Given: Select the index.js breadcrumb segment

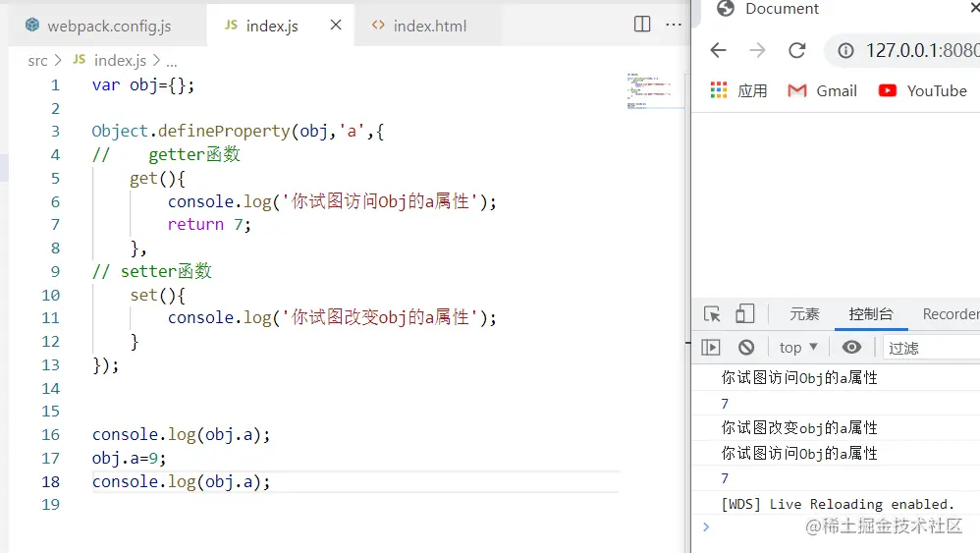Looking at the screenshot, I should [120, 61].
